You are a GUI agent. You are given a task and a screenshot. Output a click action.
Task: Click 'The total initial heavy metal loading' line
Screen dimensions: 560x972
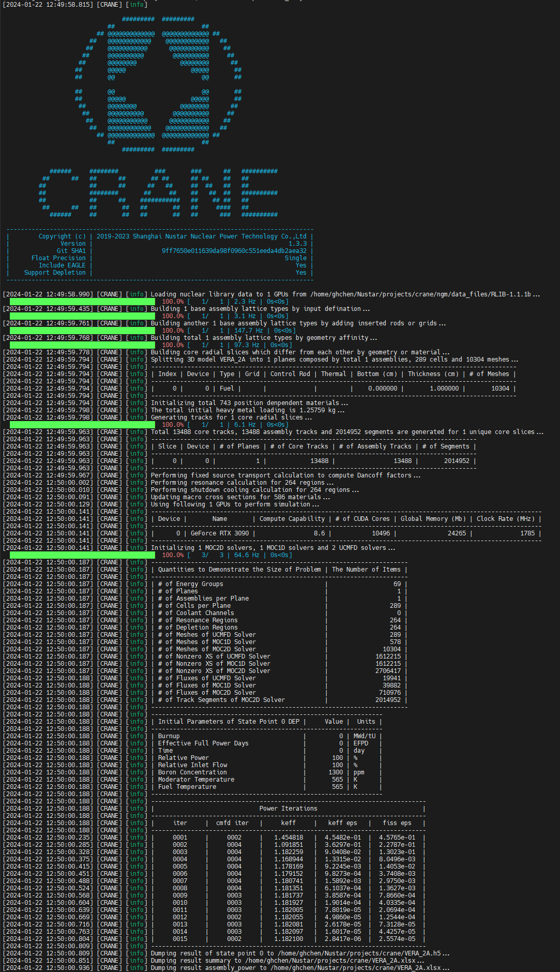[248, 410]
